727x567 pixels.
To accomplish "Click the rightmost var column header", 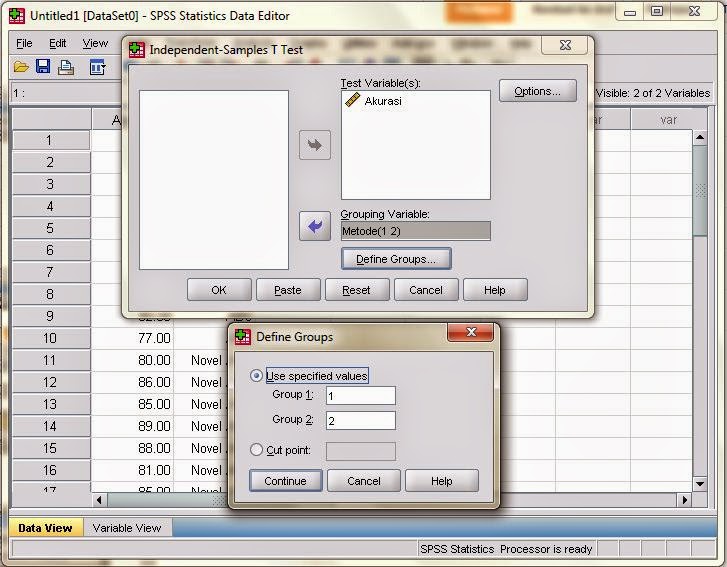I will pos(668,120).
